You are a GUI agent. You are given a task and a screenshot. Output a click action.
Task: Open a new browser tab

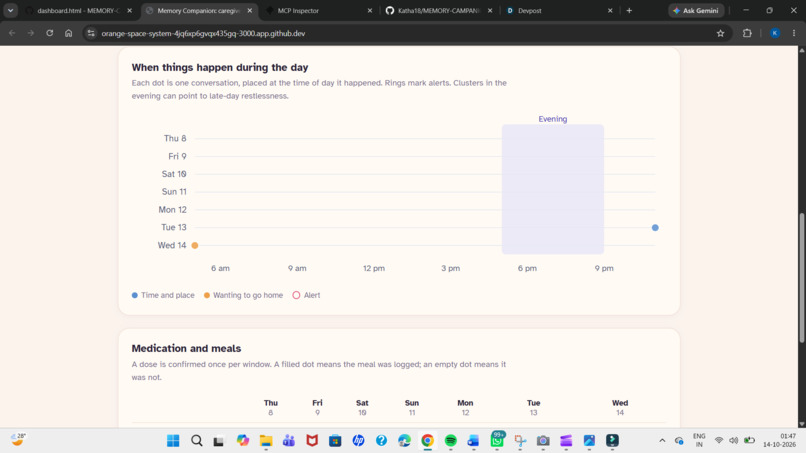(x=629, y=10)
